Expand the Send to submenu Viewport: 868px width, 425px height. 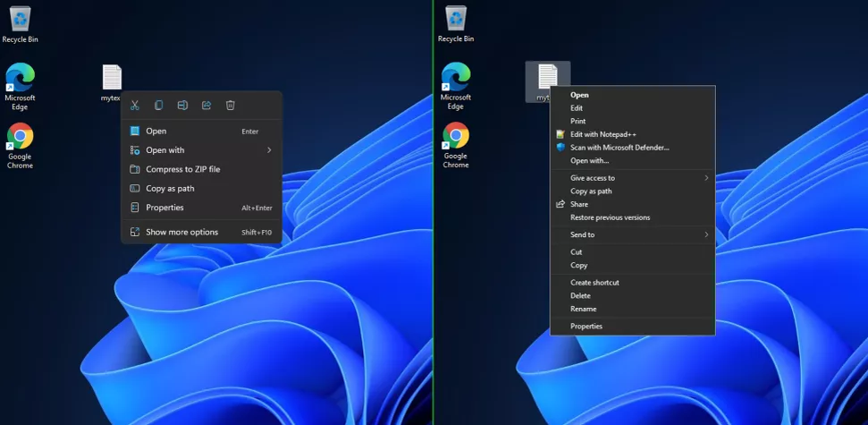(633, 234)
